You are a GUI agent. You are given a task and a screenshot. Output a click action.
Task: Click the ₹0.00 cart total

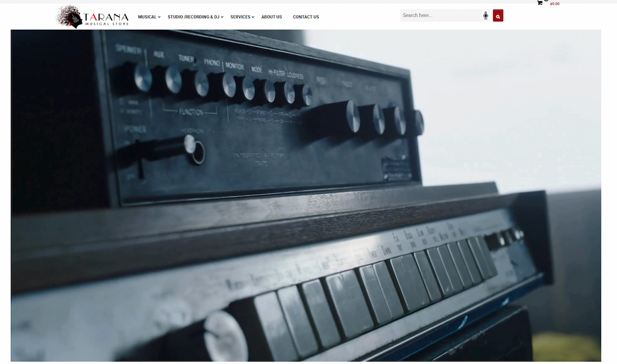pyautogui.click(x=555, y=4)
